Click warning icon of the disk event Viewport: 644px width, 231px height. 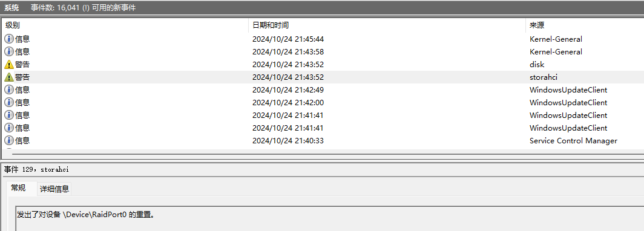coord(8,65)
